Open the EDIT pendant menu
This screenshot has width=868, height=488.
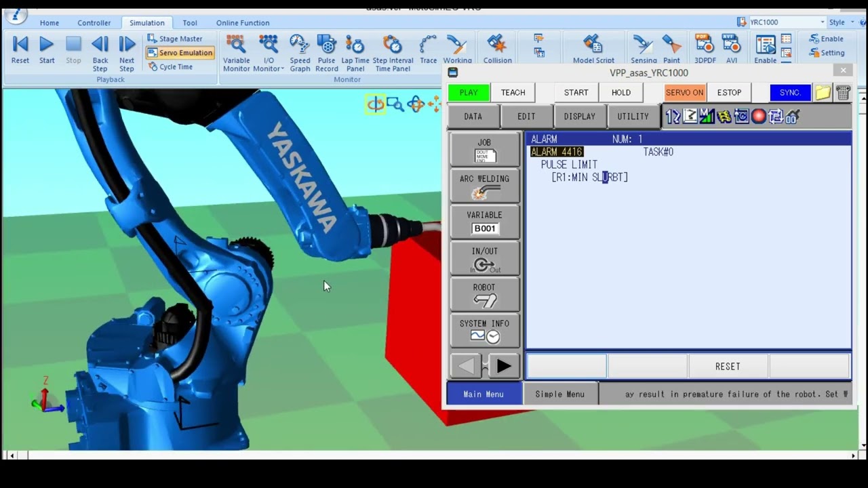(x=527, y=117)
